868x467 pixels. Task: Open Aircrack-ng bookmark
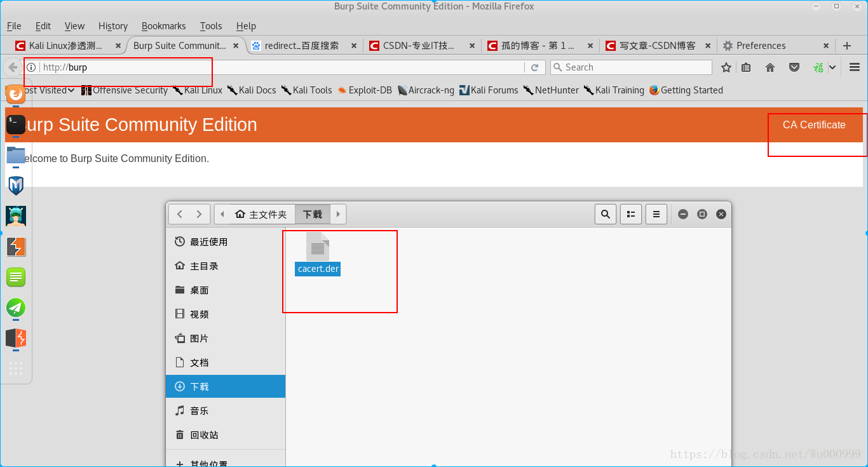point(426,90)
